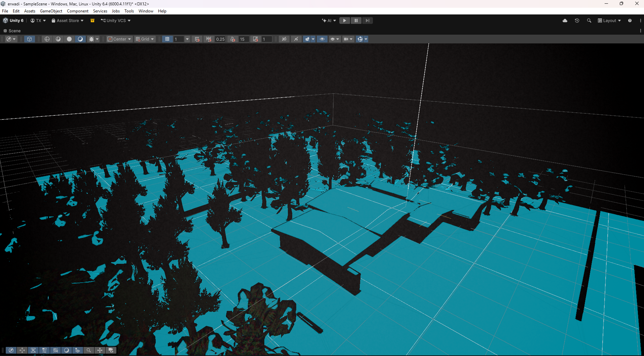Expand the grid size dropdown arrow

pos(187,39)
